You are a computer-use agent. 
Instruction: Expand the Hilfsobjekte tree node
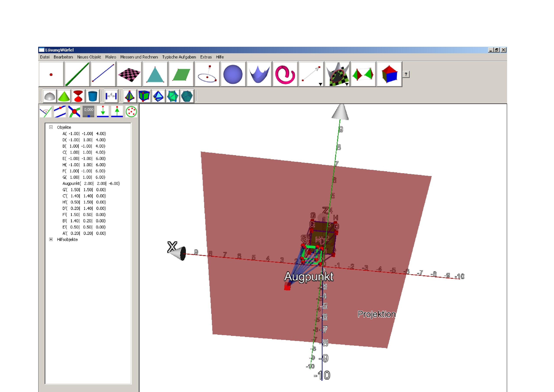click(51, 239)
